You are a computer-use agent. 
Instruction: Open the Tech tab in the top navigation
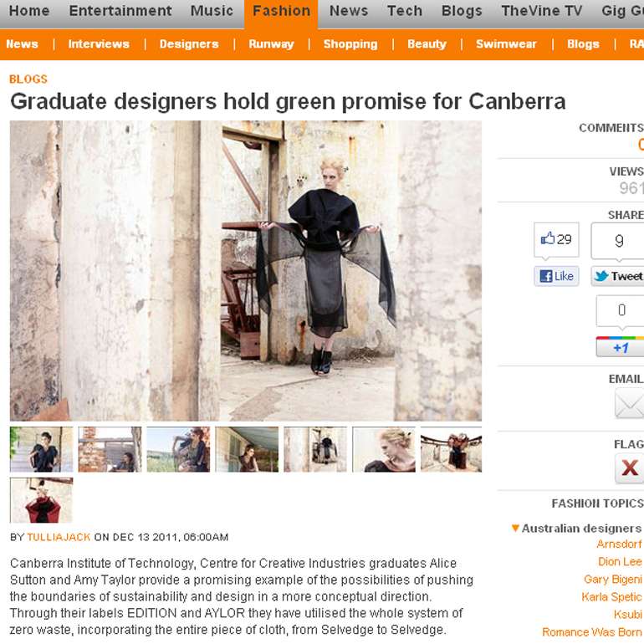(x=405, y=11)
